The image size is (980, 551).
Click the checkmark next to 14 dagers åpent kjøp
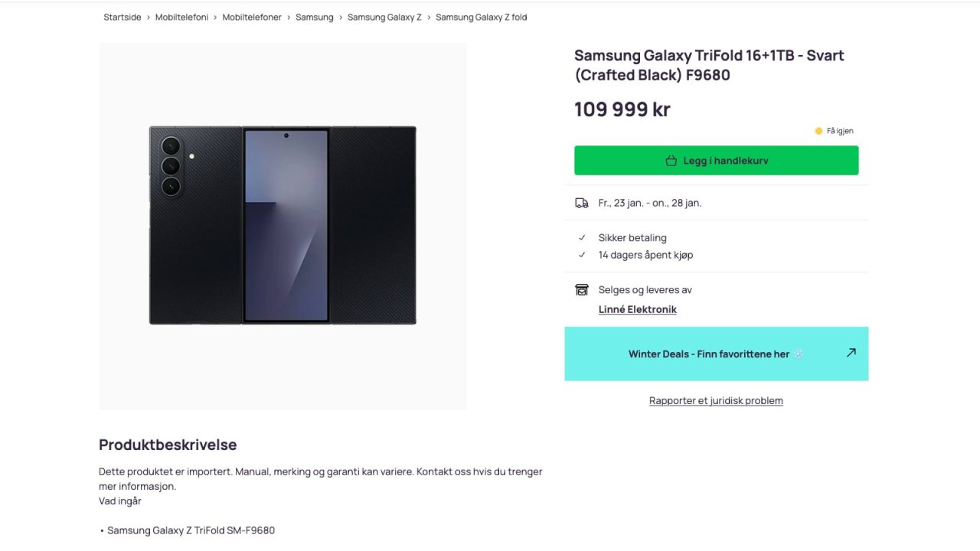click(582, 255)
